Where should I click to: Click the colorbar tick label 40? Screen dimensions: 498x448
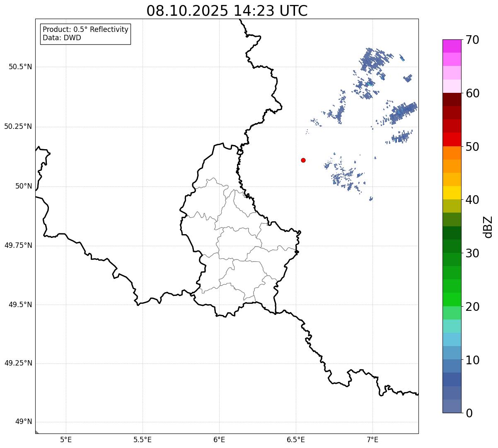tap(472, 200)
